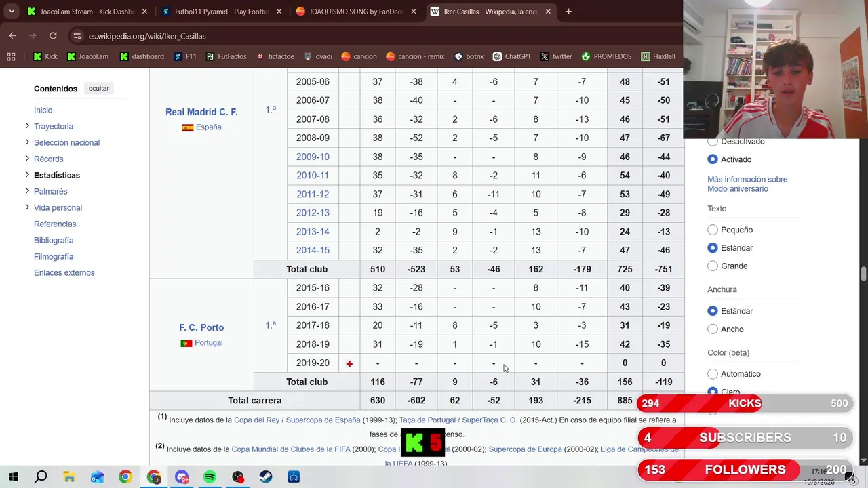
Task: Open the cancion - remix bookmark
Action: click(415, 56)
